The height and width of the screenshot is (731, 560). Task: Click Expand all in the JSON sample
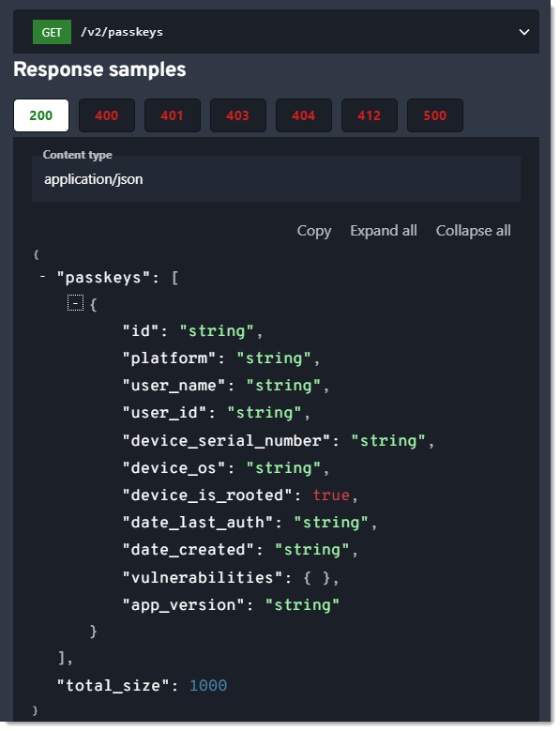384,231
